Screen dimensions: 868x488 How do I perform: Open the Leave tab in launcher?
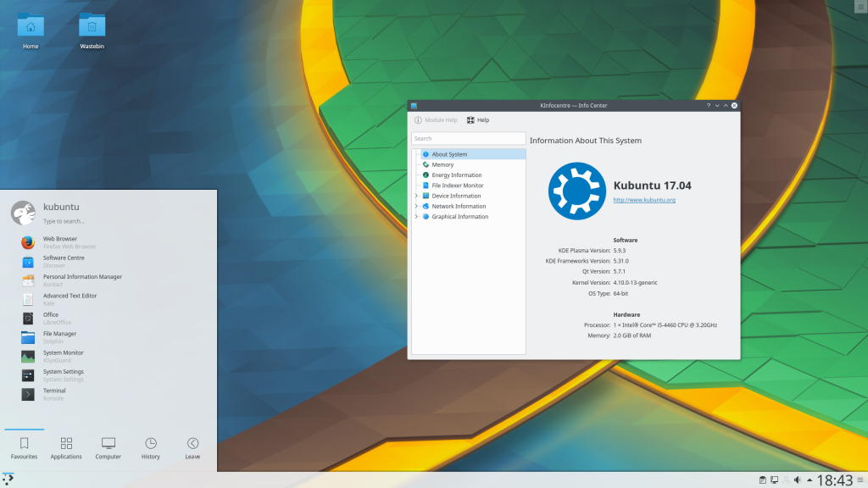192,448
